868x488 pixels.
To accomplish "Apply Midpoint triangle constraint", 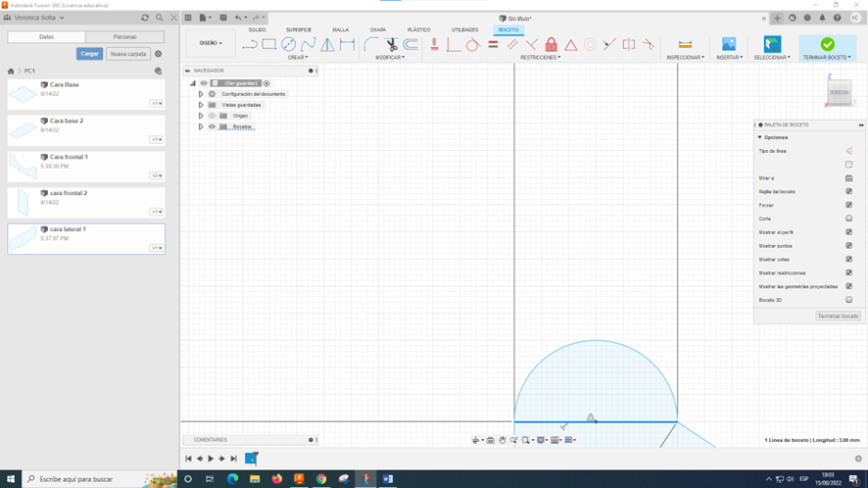I will pos(571,44).
